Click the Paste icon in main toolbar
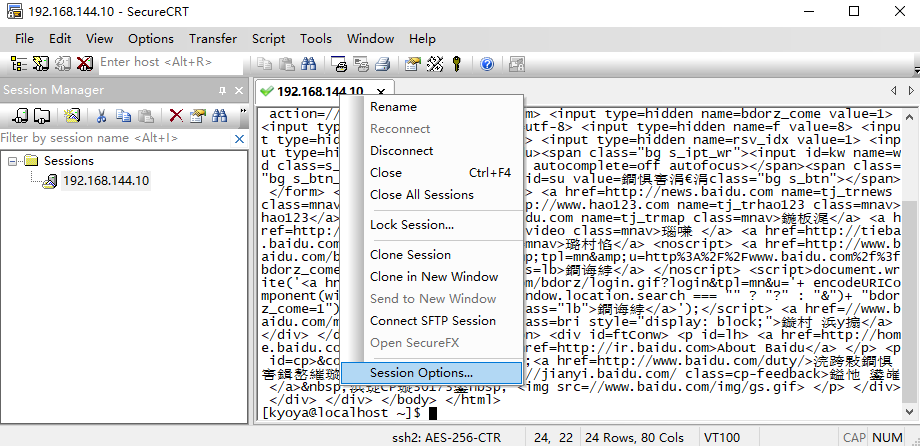 (x=286, y=63)
